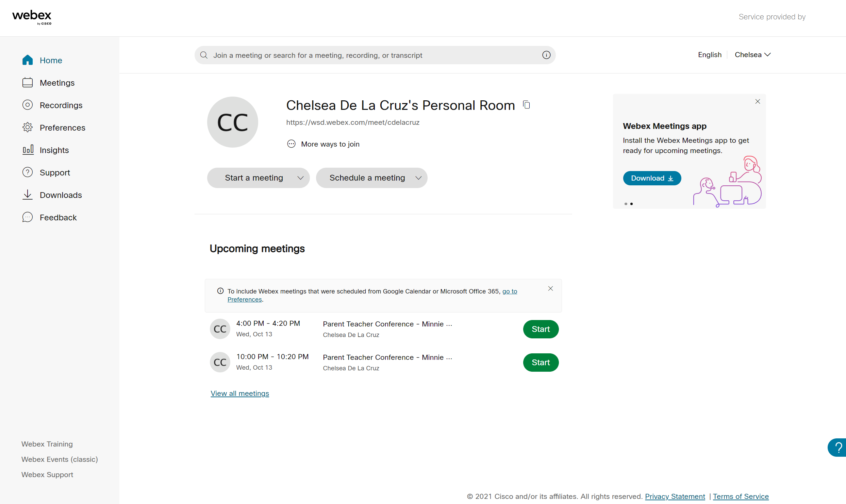Click the CC profile avatar
The height and width of the screenshot is (504, 846).
point(233,122)
